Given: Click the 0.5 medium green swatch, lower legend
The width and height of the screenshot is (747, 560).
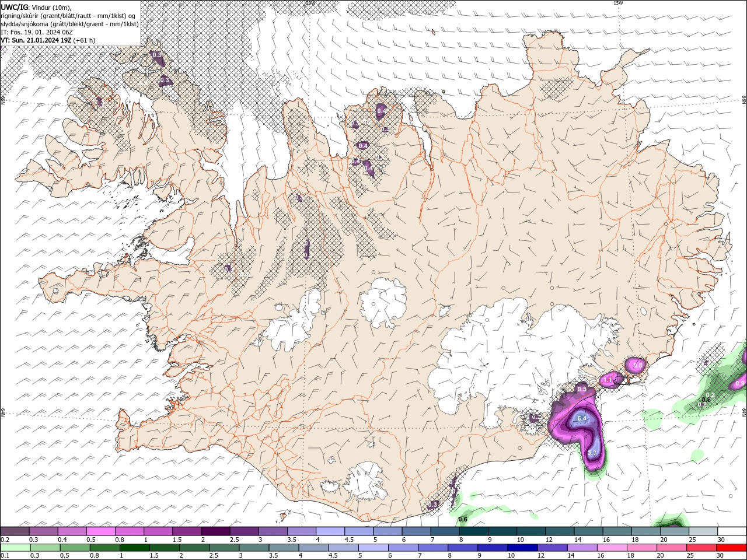Looking at the screenshot, I should pyautogui.click(x=75, y=548).
